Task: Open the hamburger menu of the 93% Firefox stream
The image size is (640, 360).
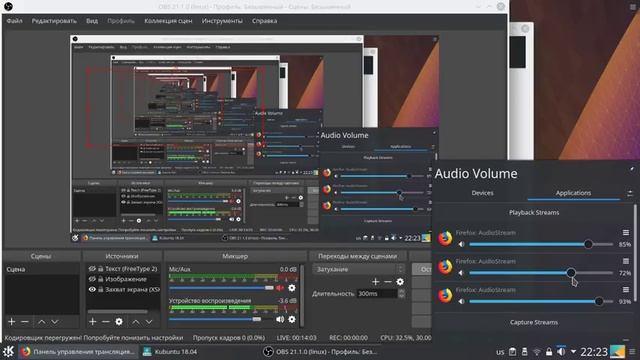Action: click(x=626, y=289)
